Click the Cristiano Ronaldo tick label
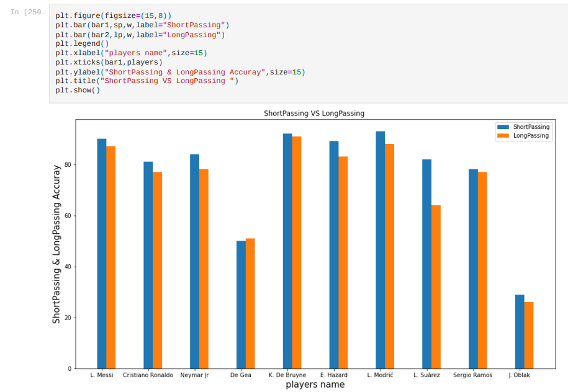Screen dimensions: 568x392 [148, 375]
